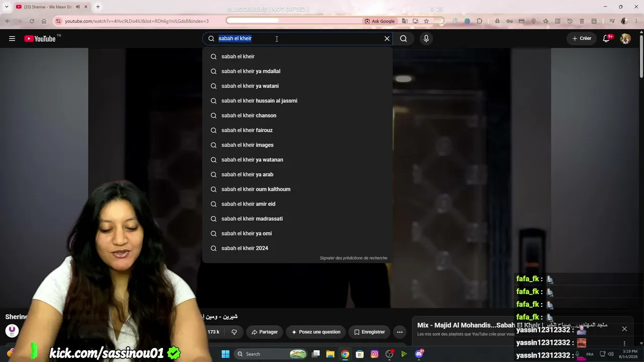Close the Sherine YouTube tab

click(86, 7)
